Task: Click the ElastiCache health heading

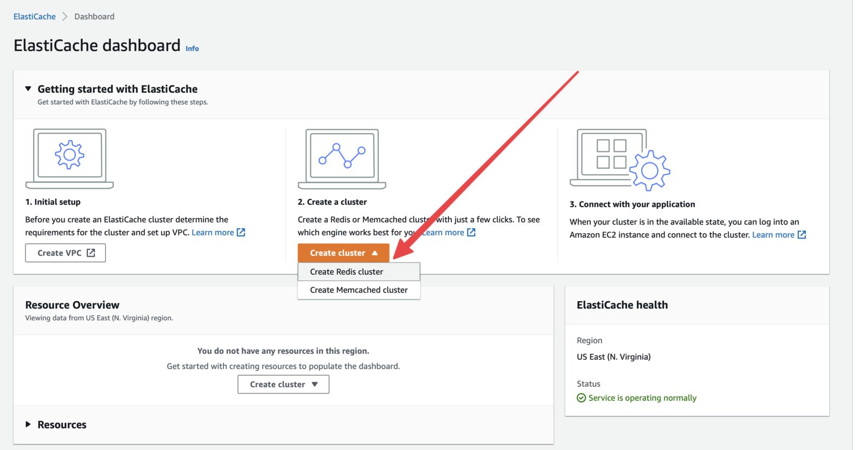Action: click(x=622, y=305)
